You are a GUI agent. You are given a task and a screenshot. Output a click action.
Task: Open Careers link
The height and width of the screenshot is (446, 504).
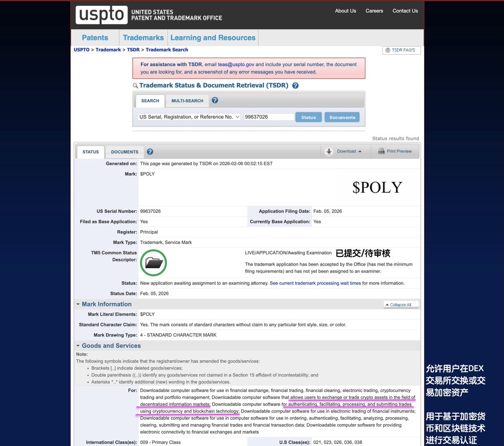click(374, 11)
